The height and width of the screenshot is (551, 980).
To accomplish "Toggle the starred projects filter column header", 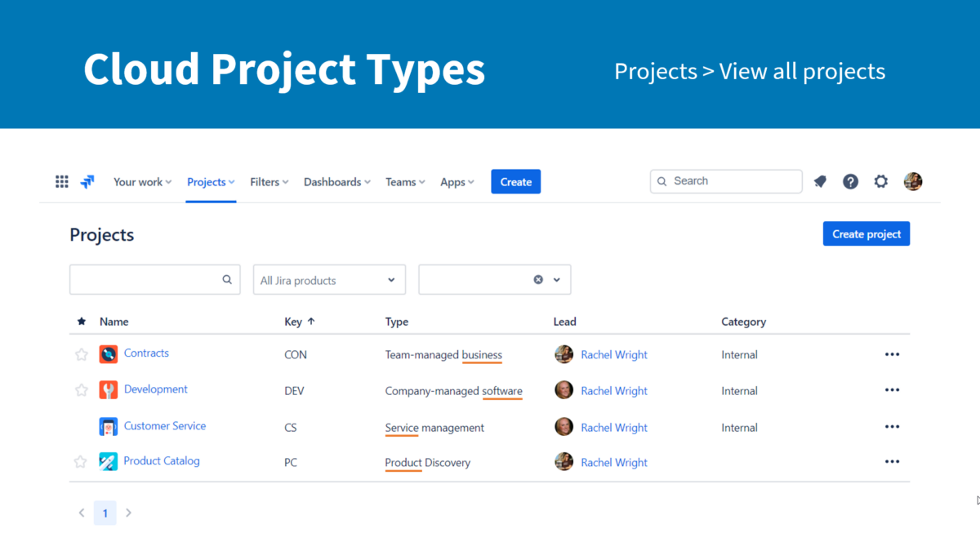I will tap(81, 321).
